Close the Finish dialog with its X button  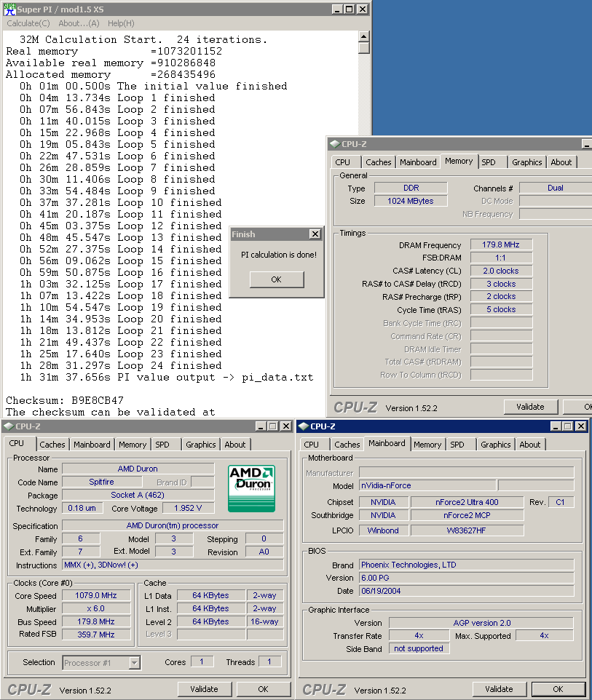click(x=315, y=234)
